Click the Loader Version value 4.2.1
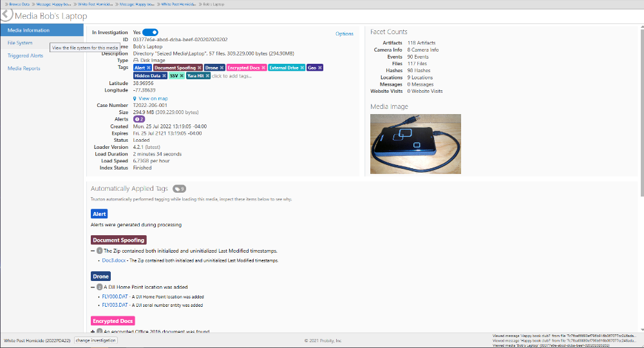 [146, 147]
